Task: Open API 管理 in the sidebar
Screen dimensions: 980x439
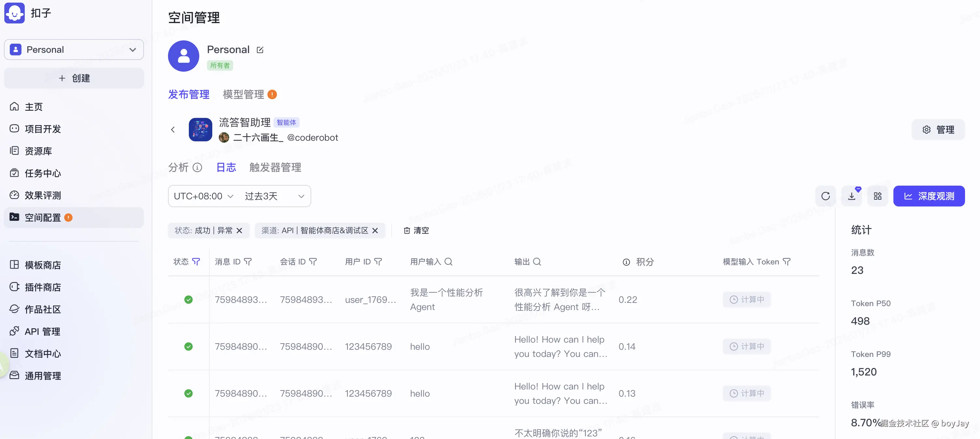Action: [x=42, y=331]
